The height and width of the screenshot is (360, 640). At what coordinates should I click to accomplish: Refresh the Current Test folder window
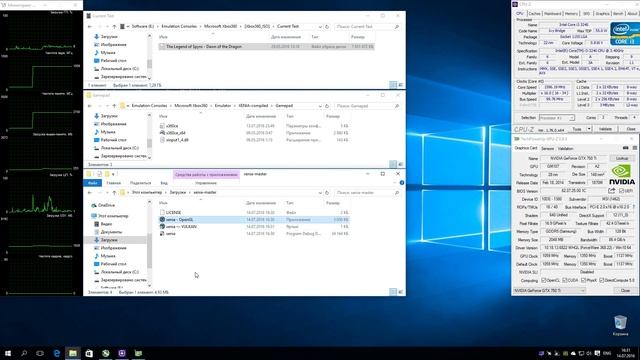(x=327, y=27)
